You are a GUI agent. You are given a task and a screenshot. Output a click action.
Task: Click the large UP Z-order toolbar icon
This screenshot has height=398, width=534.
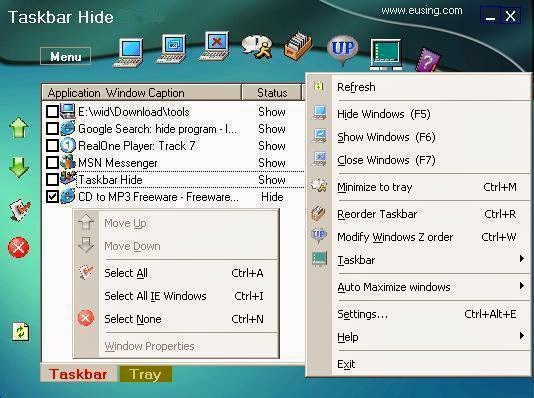tap(343, 49)
